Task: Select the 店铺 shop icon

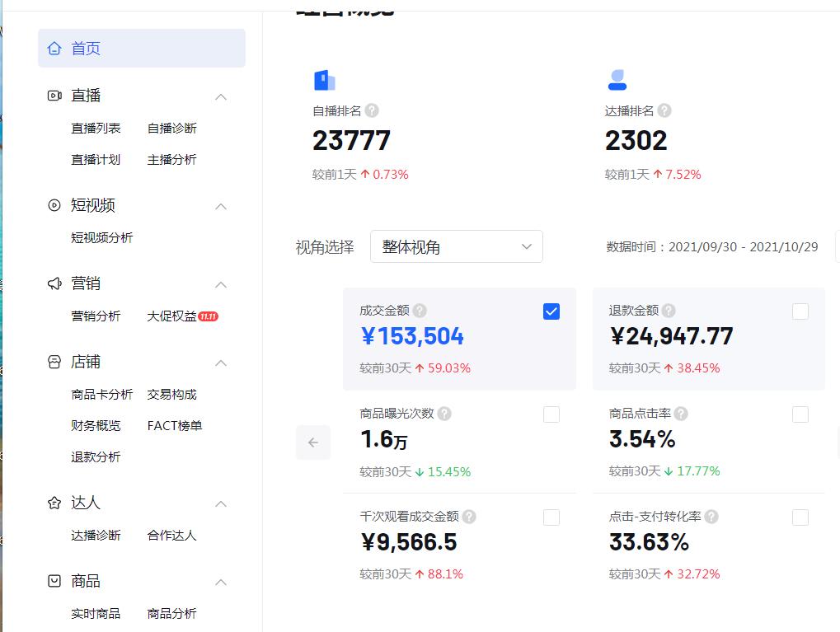Action: pyautogui.click(x=53, y=363)
